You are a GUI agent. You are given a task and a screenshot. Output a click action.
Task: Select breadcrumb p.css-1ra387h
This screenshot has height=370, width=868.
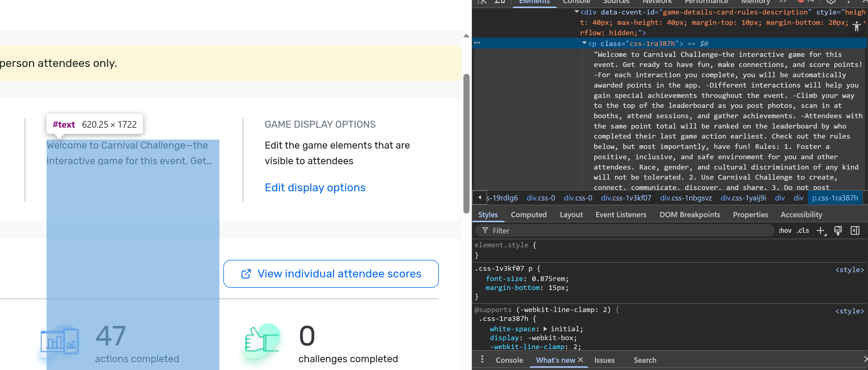[835, 198]
